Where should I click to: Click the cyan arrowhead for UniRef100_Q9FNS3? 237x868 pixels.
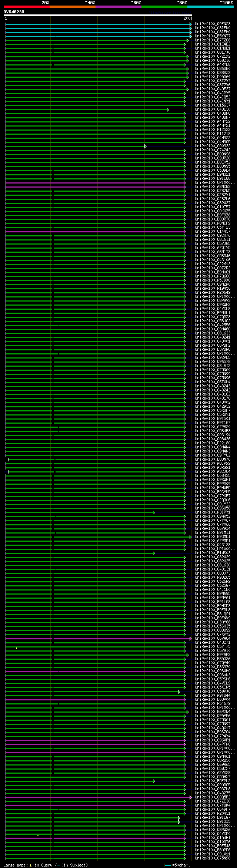click(x=191, y=24)
